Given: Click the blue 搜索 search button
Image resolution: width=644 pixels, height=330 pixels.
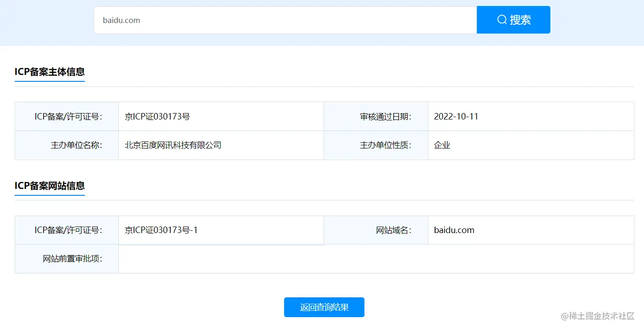Looking at the screenshot, I should pyautogui.click(x=513, y=20).
